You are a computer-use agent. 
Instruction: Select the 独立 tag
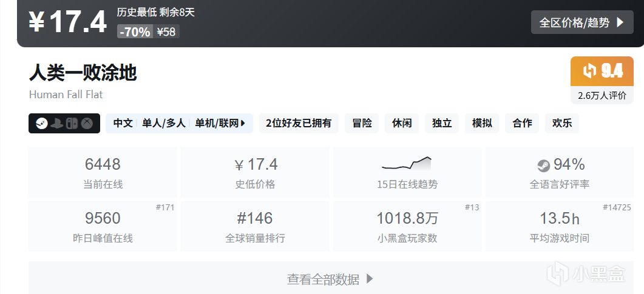pyautogui.click(x=442, y=124)
